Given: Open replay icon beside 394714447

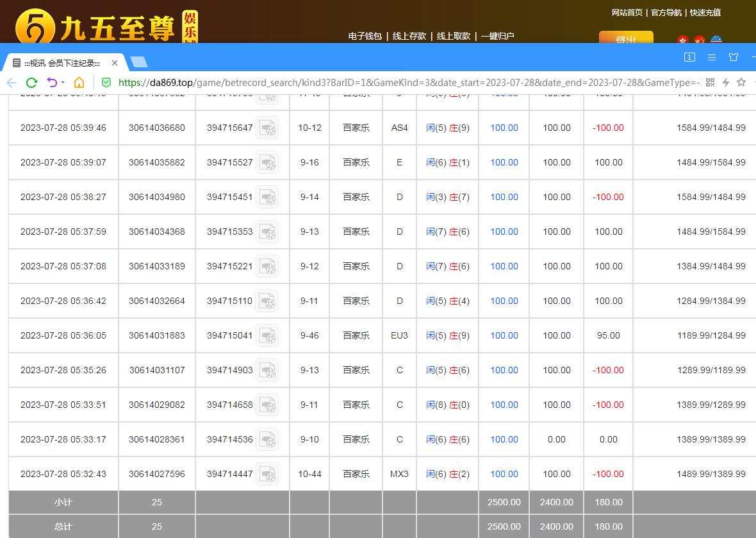Looking at the screenshot, I should coord(267,474).
